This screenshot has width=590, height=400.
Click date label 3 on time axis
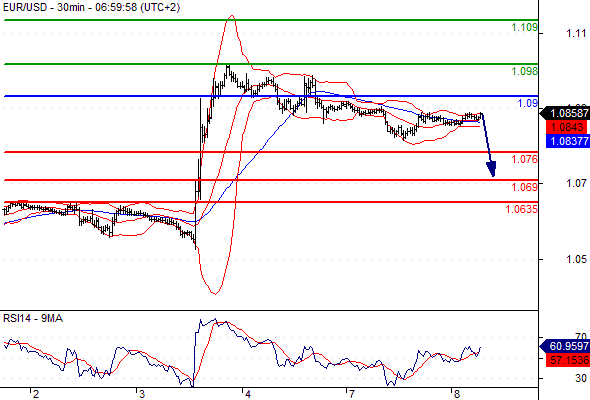142,394
